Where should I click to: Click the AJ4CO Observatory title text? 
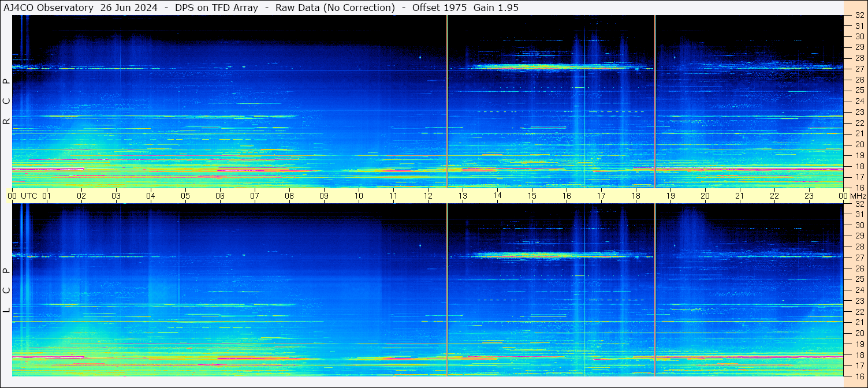[x=49, y=8]
